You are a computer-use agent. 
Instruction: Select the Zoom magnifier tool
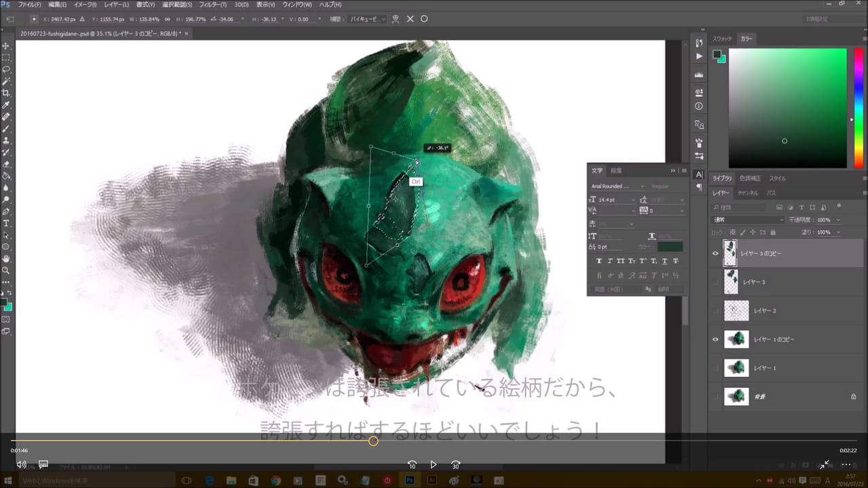pyautogui.click(x=6, y=270)
